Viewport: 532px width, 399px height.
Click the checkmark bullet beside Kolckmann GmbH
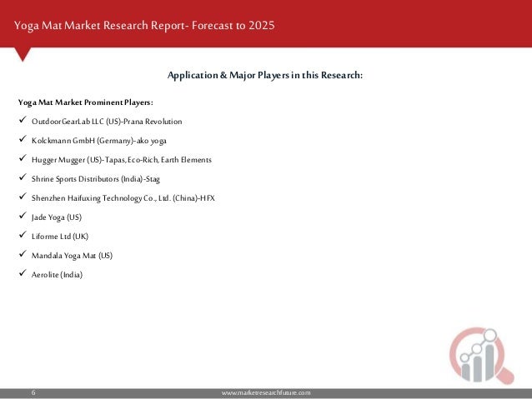tap(23, 138)
